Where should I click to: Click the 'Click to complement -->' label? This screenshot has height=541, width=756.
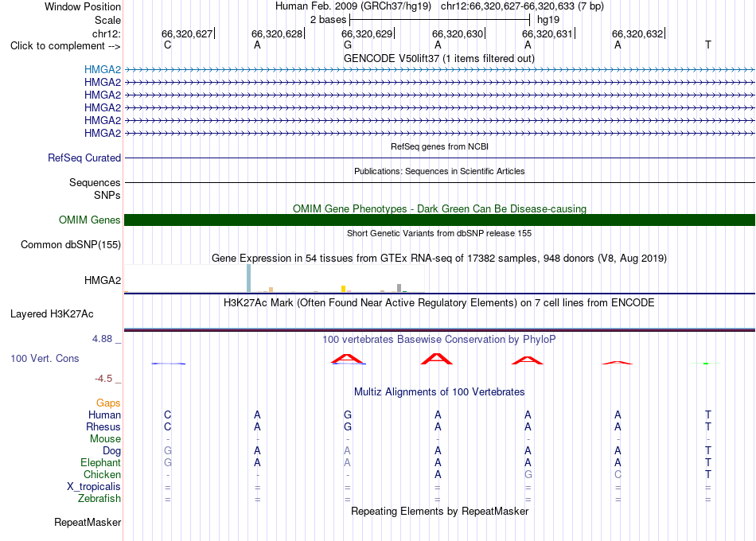(65, 46)
